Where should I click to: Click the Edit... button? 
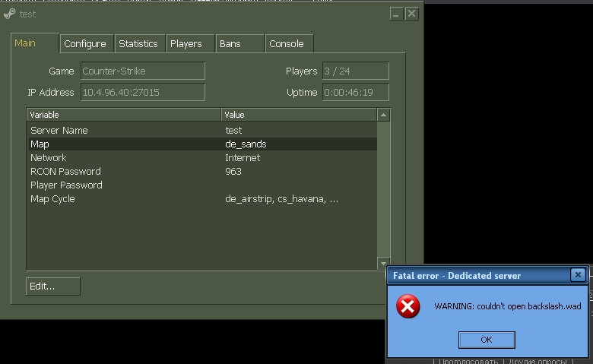[53, 286]
